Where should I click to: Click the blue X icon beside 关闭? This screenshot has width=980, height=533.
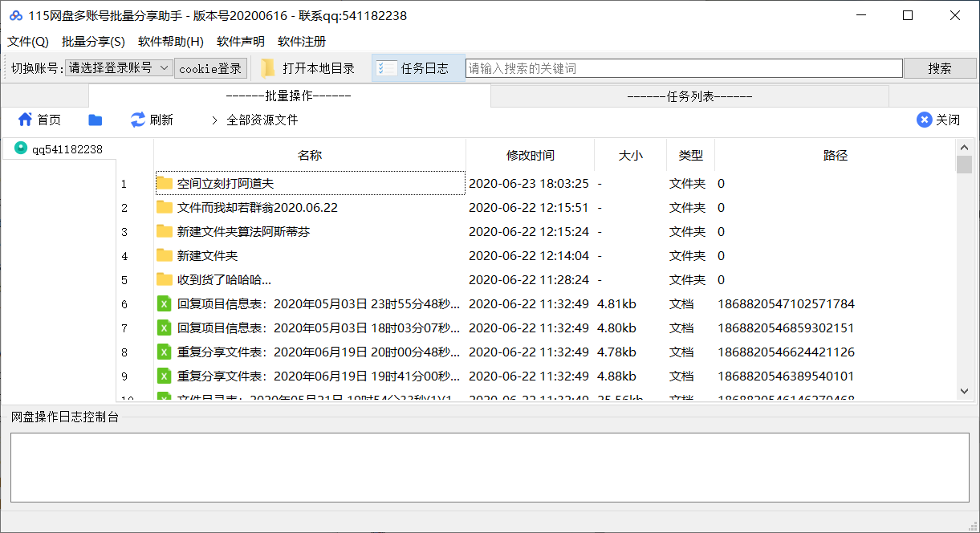[923, 119]
